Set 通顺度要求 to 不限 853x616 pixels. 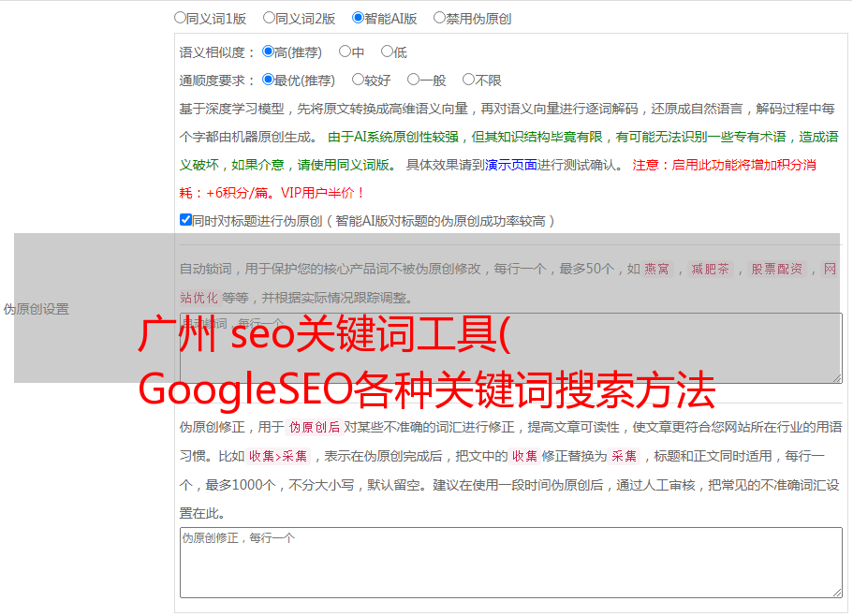[468, 80]
